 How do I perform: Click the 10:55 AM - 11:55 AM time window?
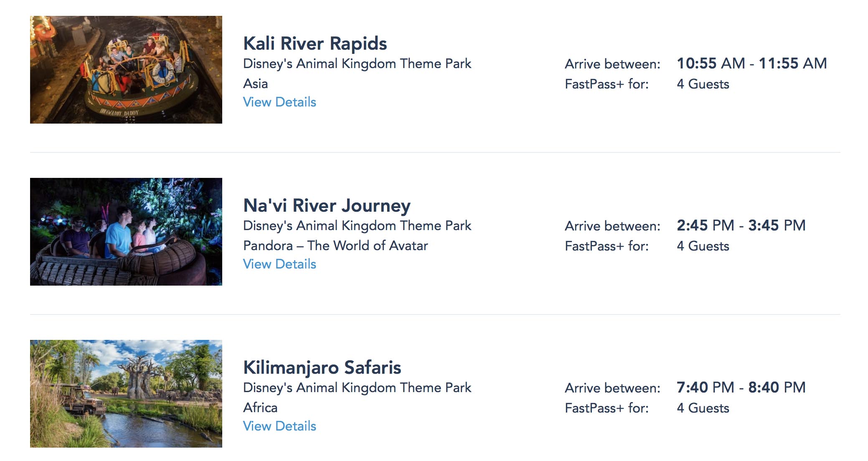point(751,63)
